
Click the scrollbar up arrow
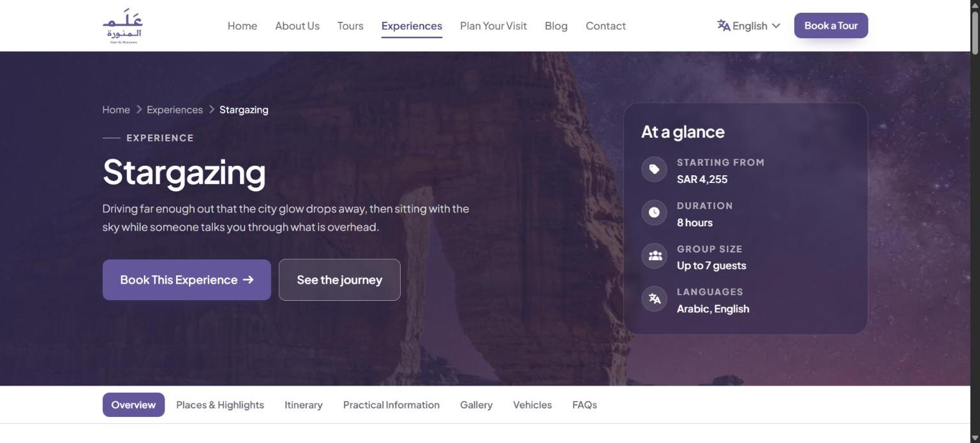(x=975, y=5)
